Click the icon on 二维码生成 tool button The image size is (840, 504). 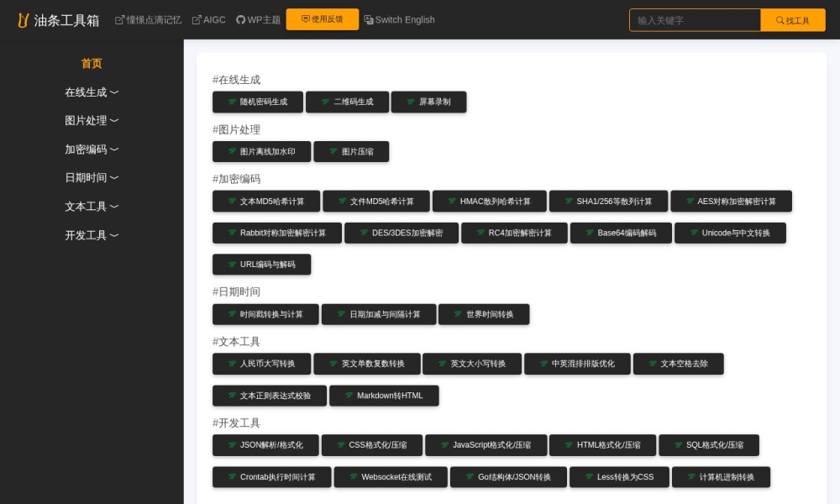tap(324, 102)
